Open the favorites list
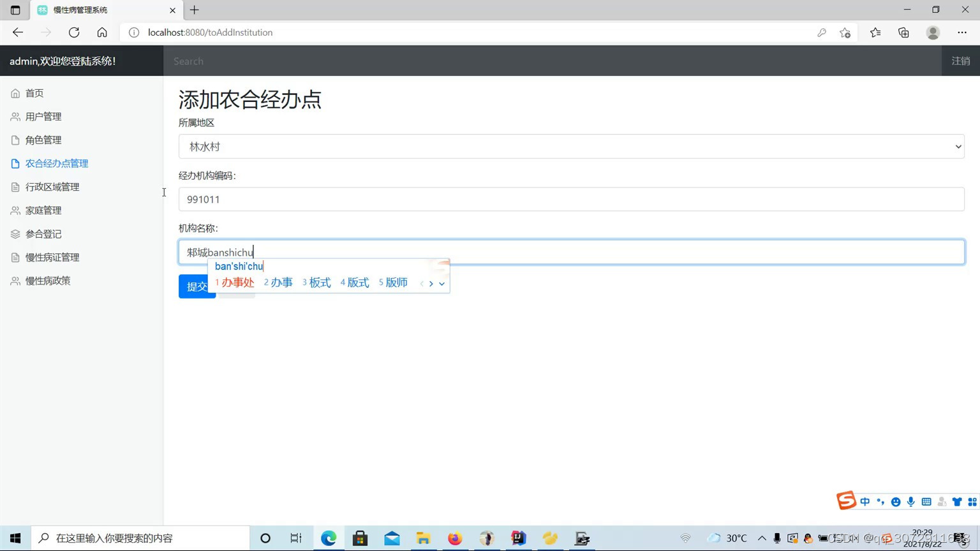980x551 pixels. coord(875,33)
